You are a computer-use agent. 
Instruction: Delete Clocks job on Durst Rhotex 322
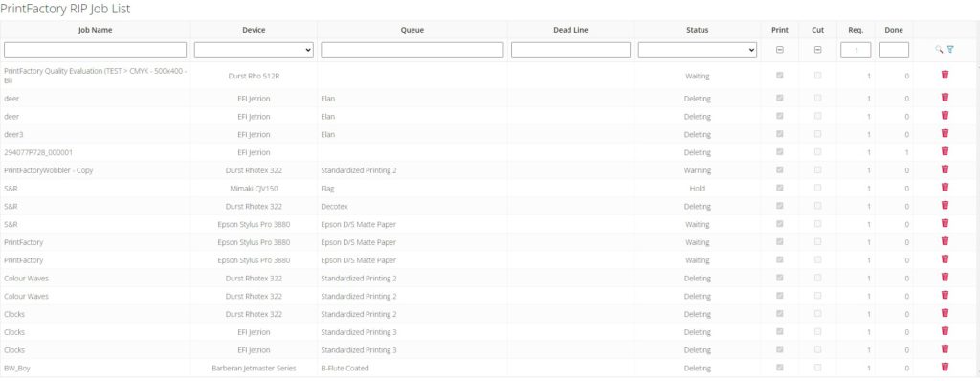coord(945,313)
